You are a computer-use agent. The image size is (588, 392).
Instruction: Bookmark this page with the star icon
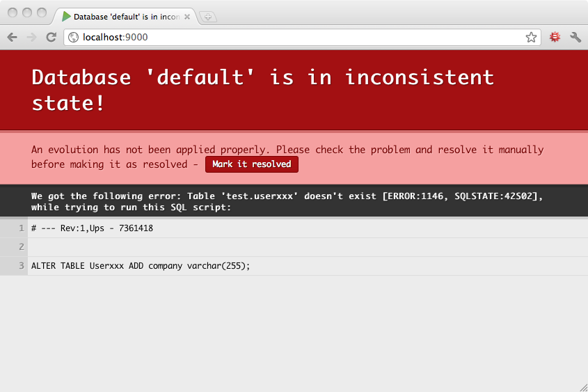(x=531, y=38)
